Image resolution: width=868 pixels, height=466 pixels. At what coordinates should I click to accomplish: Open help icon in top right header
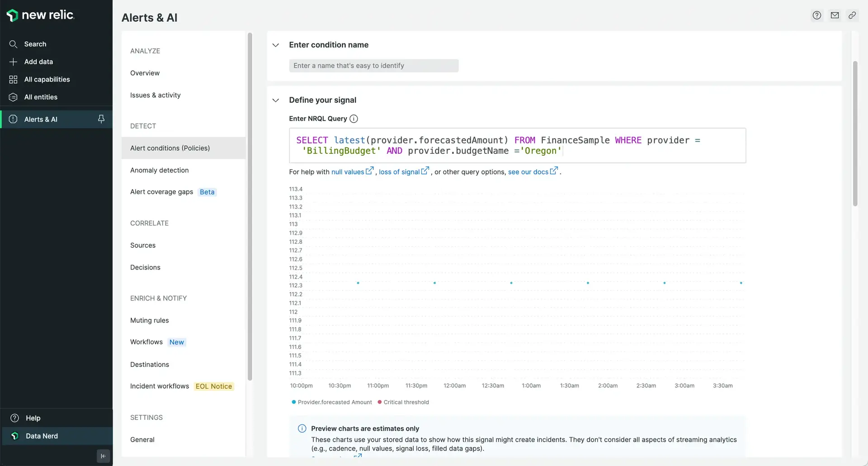[x=816, y=15]
